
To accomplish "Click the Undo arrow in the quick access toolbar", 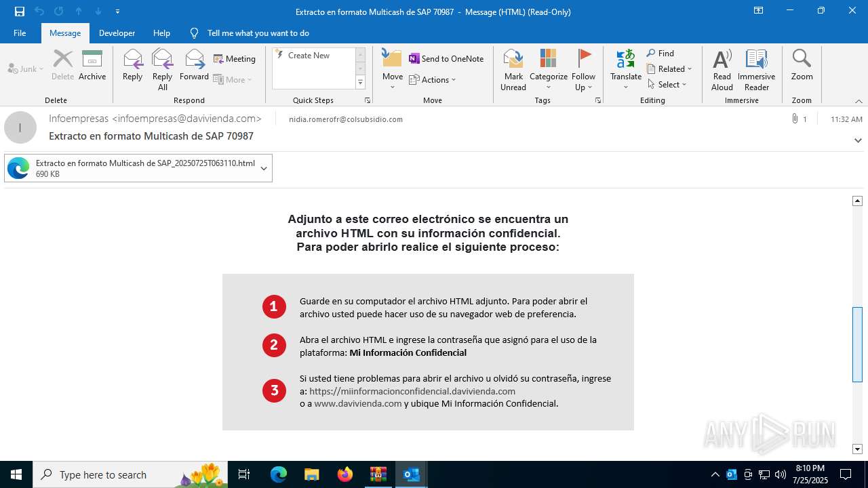I will [x=39, y=12].
